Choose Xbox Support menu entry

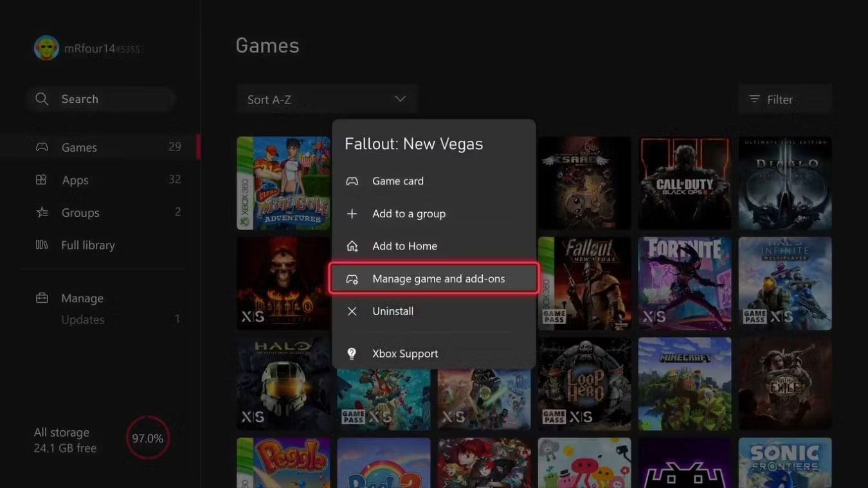coord(434,354)
